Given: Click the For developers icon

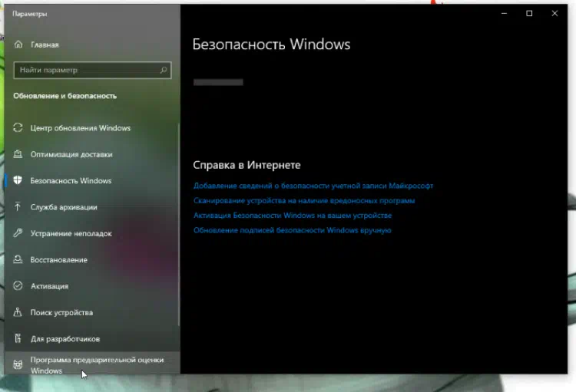Looking at the screenshot, I should tap(18, 338).
